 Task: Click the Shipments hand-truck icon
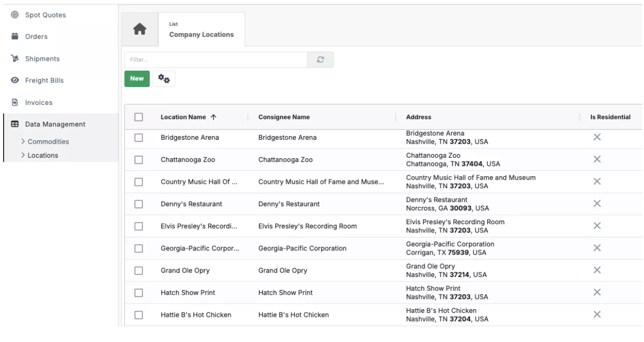[x=15, y=59]
